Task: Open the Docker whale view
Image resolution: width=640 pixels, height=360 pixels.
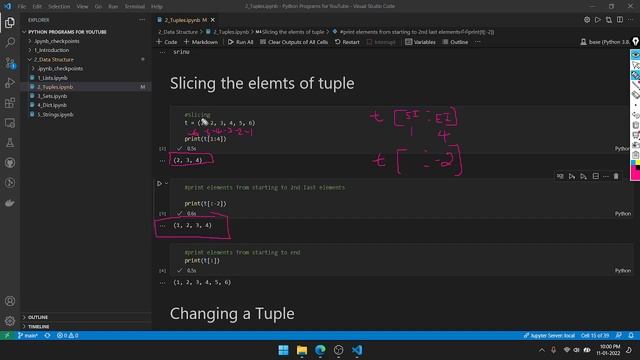Action: point(10,203)
